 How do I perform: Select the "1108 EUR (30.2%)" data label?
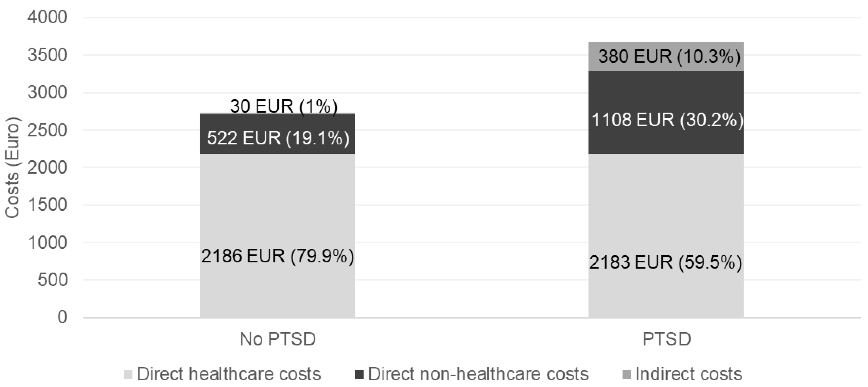667,120
